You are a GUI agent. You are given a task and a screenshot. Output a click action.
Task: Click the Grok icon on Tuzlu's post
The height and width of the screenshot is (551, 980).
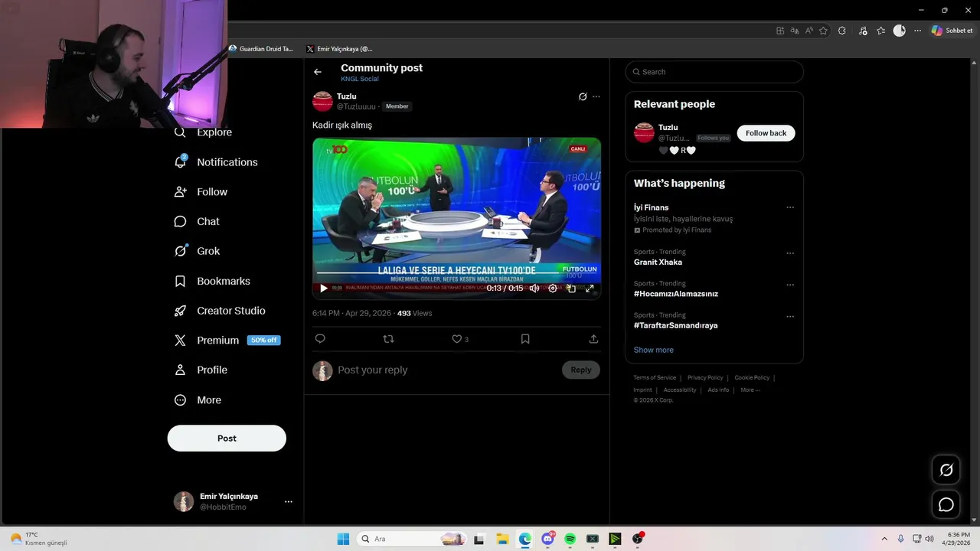click(x=583, y=96)
